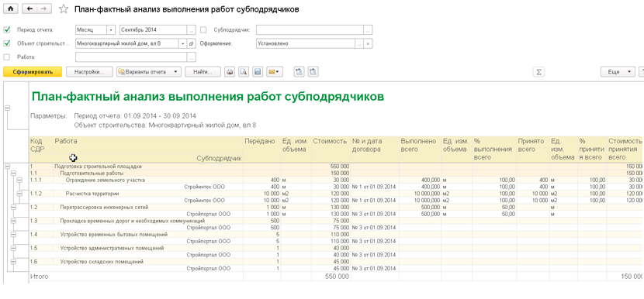Click the Home icon in title bar
Screen dimensions: 644x299
(x=11, y=9)
